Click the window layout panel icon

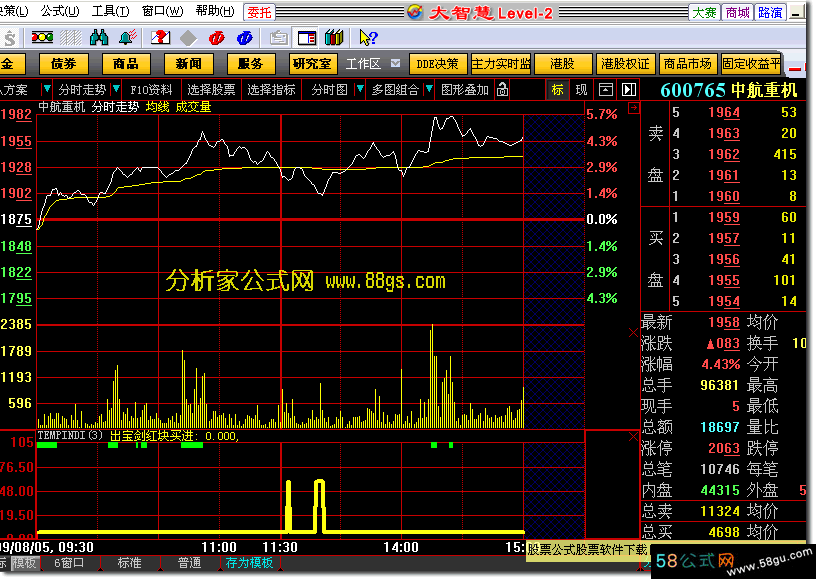[307, 38]
